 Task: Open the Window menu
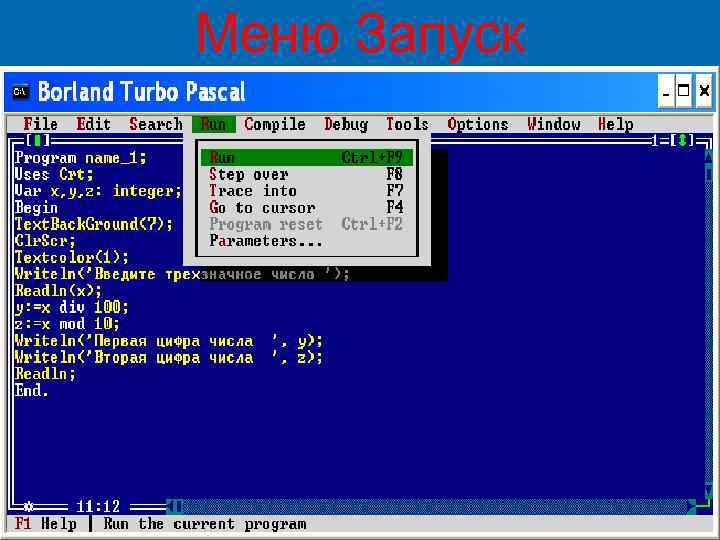(554, 124)
